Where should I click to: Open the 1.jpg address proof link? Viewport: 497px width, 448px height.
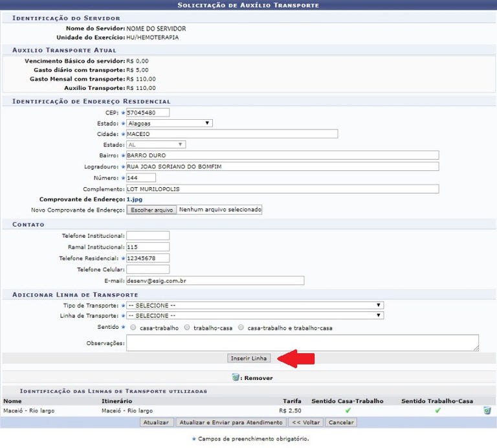(x=133, y=199)
